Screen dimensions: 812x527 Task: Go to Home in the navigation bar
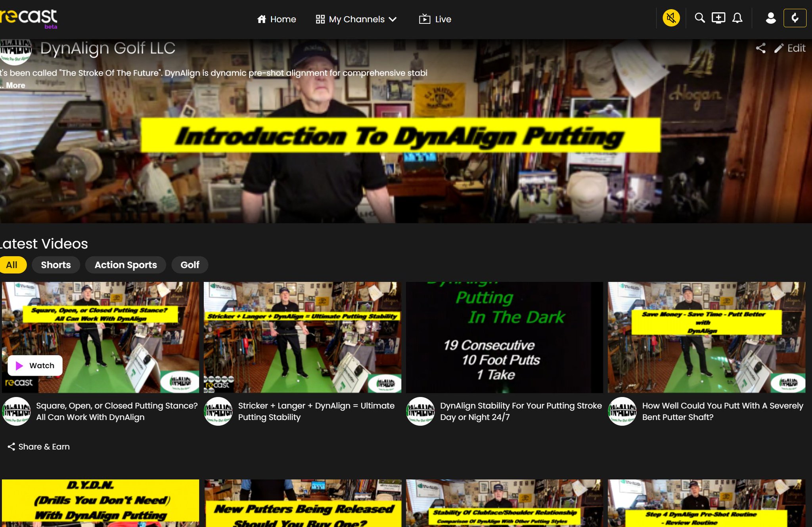point(277,19)
